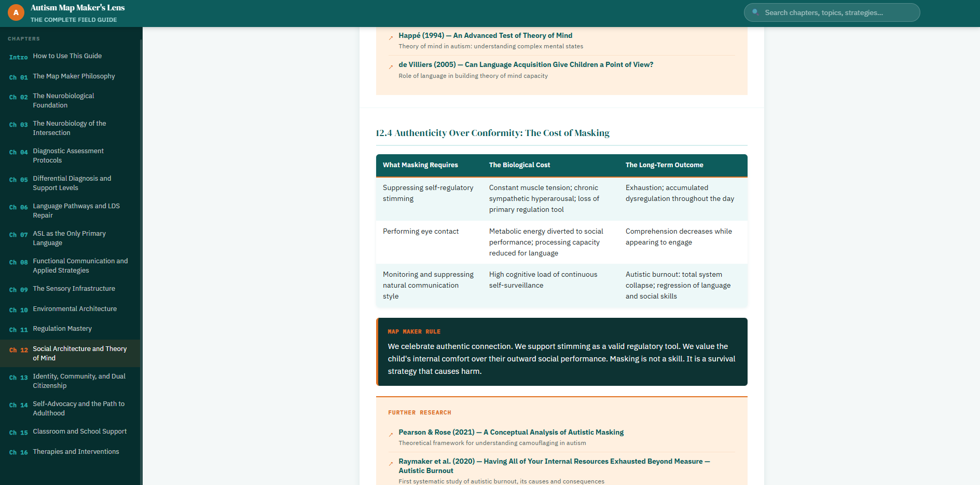Image resolution: width=980 pixels, height=485 pixels.
Task: Focus the search chapters input field
Action: (x=832, y=12)
